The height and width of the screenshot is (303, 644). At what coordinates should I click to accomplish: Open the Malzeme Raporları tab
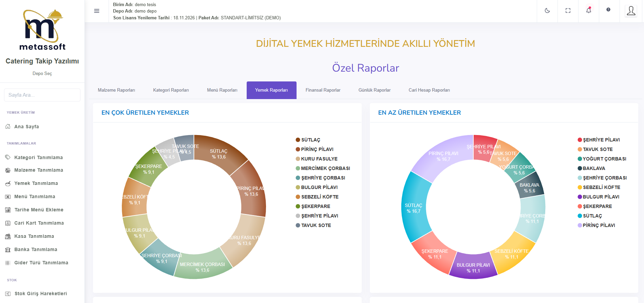point(116,90)
